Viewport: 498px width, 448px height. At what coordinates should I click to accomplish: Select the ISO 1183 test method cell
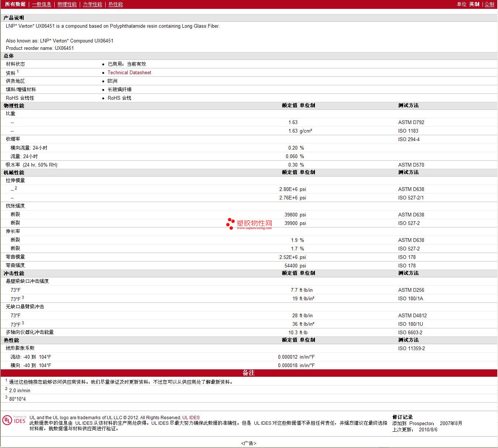point(408,131)
